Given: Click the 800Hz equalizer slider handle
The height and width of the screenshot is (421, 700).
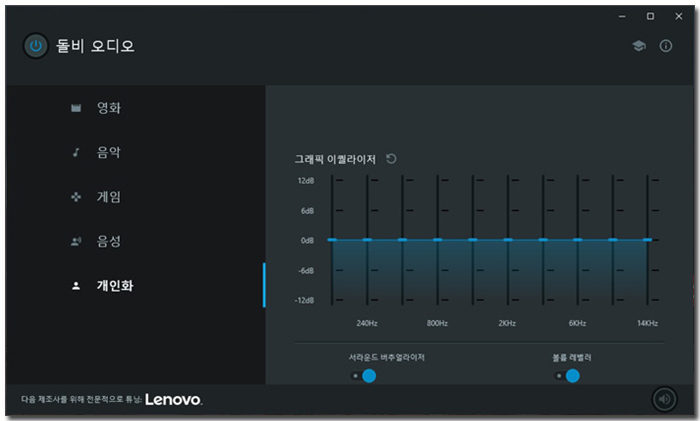Looking at the screenshot, I should pos(437,240).
